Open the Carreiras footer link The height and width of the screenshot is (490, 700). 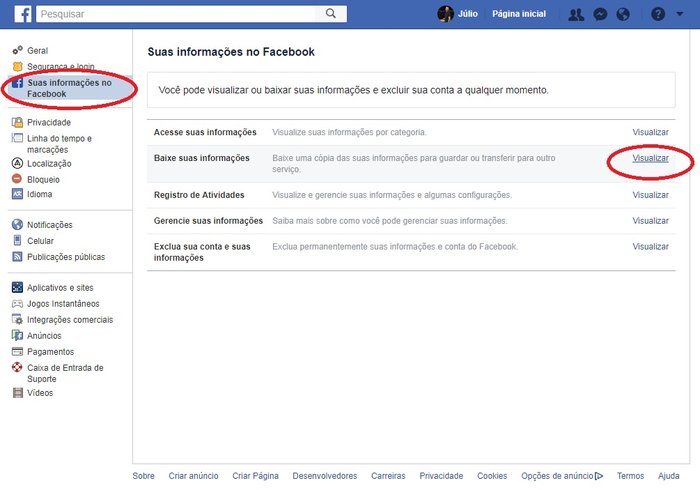pyautogui.click(x=388, y=476)
